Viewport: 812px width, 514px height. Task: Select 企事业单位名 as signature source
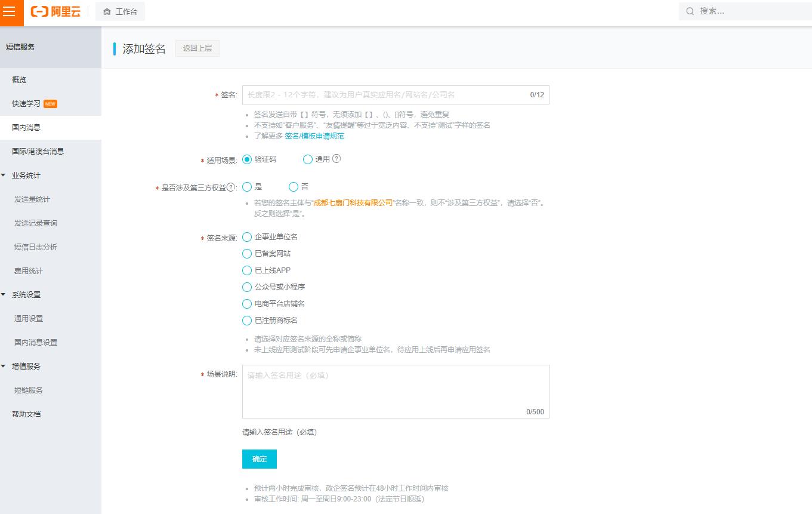247,237
